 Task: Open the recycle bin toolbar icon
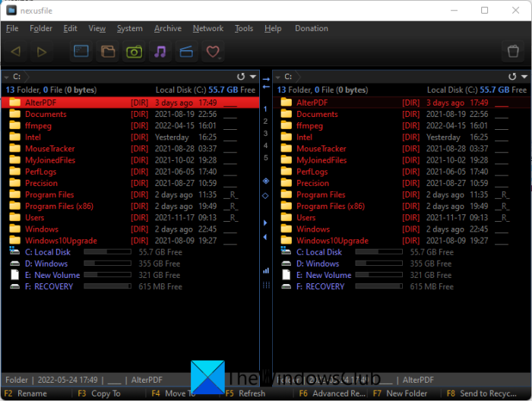tap(513, 52)
